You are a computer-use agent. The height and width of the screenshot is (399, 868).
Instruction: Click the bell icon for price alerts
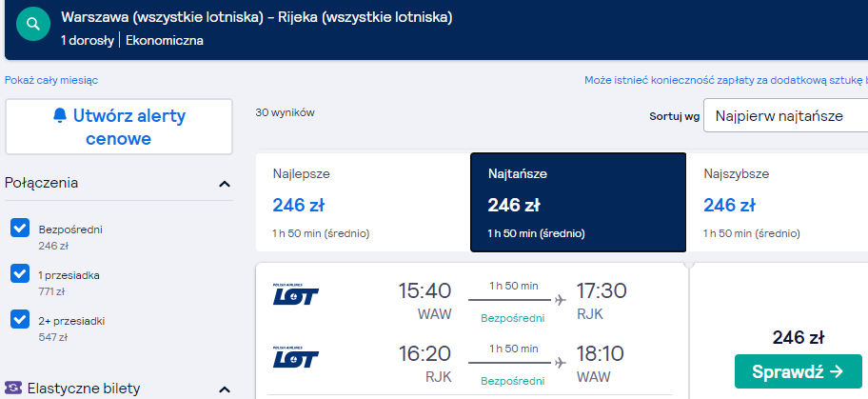click(x=60, y=116)
